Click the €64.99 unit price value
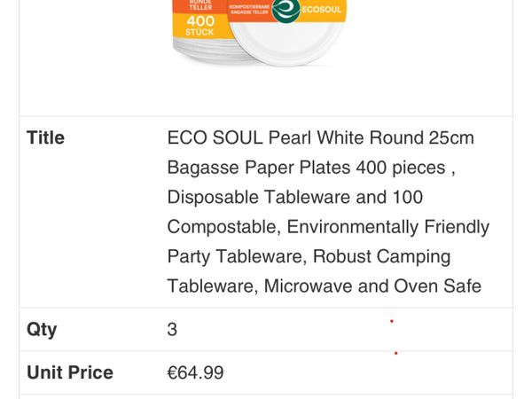 coord(195,372)
